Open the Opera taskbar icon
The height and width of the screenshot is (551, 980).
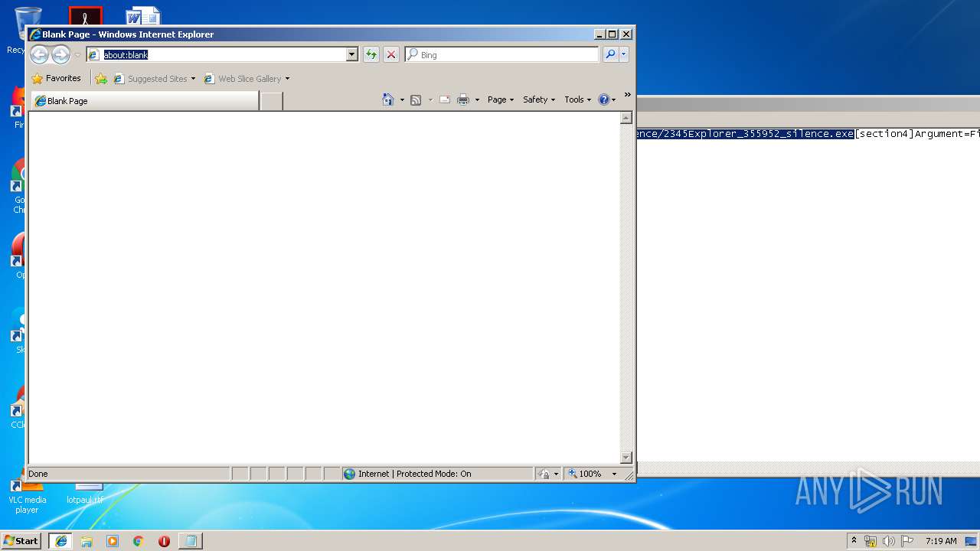(x=164, y=541)
